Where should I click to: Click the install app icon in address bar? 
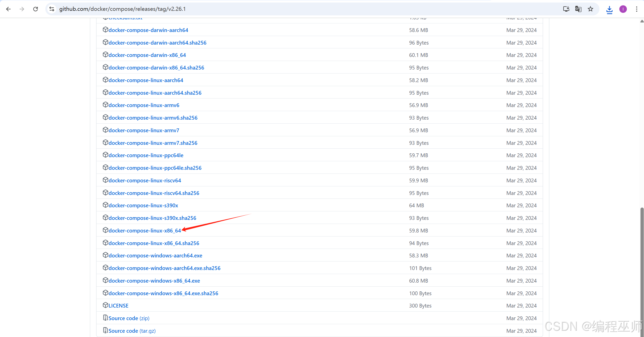point(566,9)
